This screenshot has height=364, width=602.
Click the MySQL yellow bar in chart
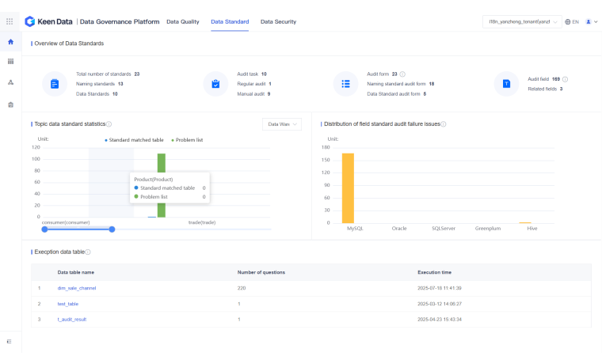(348, 188)
